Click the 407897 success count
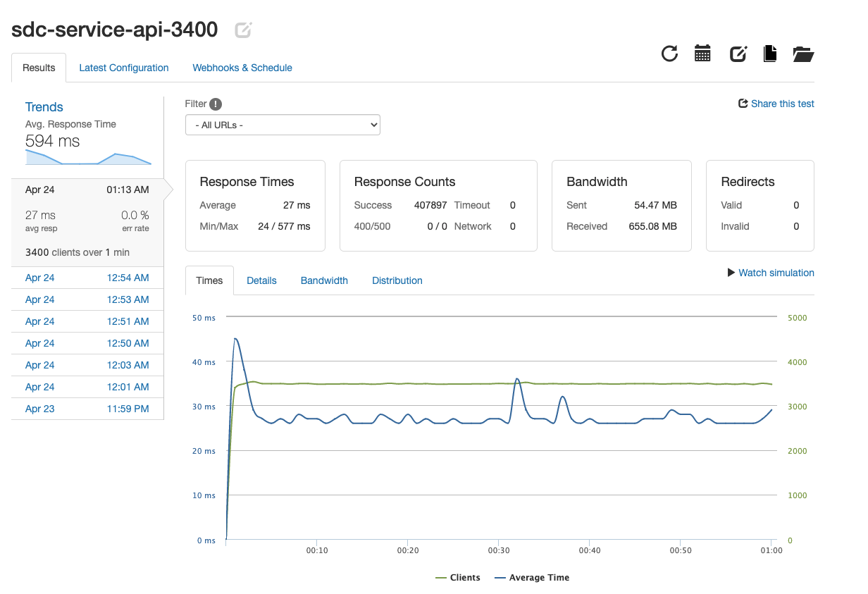Screen dimensions: 868x594 (x=430, y=205)
